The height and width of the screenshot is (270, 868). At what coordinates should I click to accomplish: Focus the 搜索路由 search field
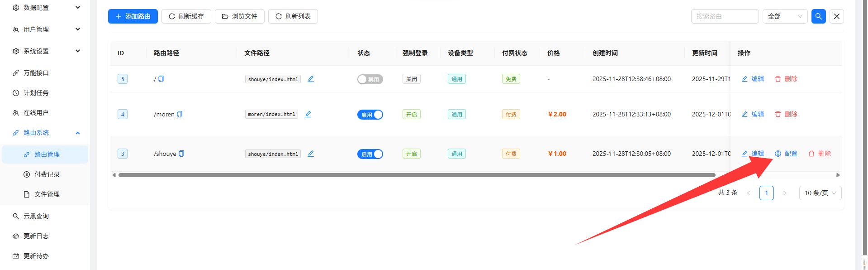pos(724,16)
